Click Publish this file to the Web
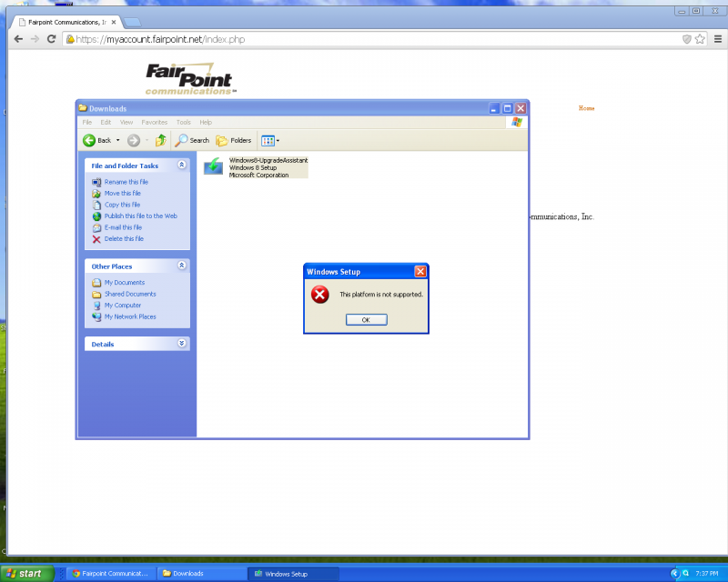Image resolution: width=728 pixels, height=582 pixels. click(141, 216)
